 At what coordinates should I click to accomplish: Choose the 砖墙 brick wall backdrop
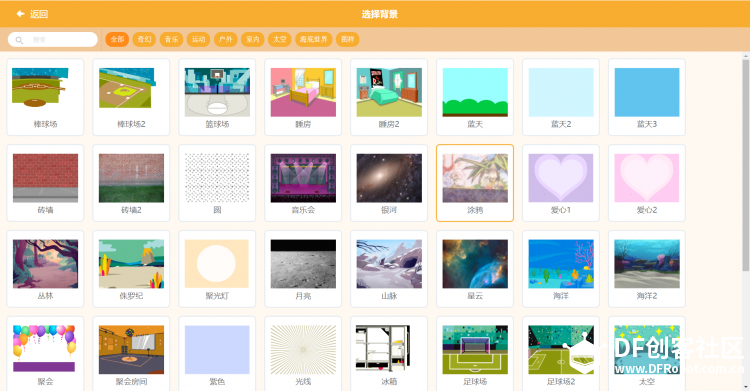point(45,183)
